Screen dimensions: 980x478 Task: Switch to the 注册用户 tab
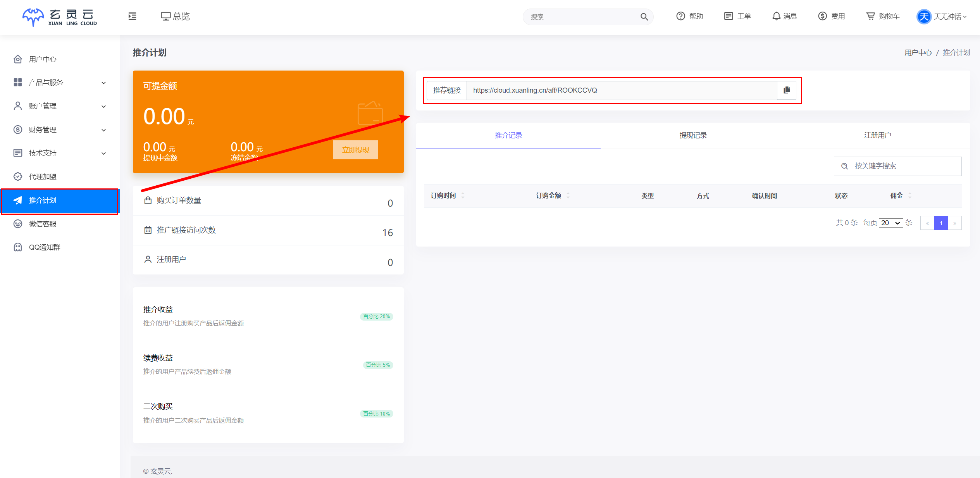tap(877, 135)
